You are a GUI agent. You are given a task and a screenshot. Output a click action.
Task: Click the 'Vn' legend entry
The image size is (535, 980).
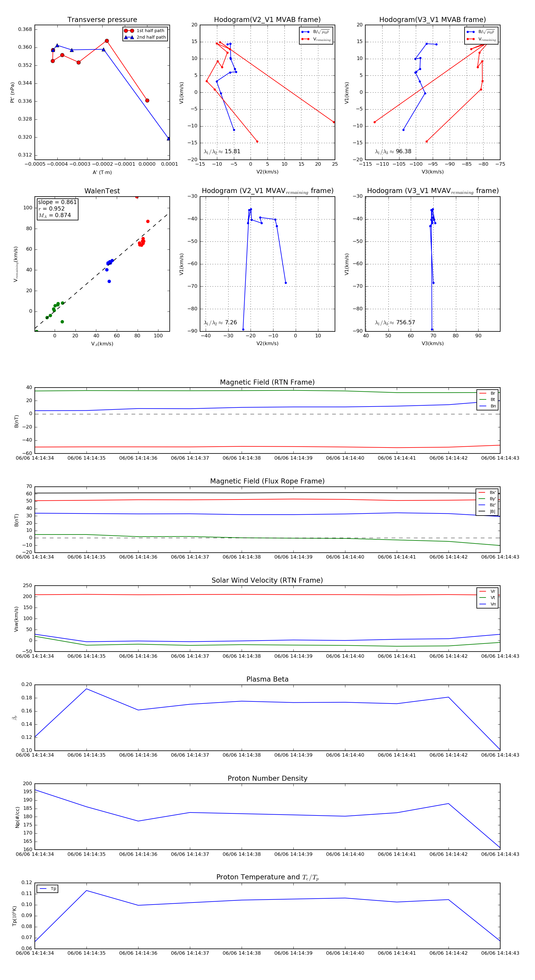(x=487, y=604)
